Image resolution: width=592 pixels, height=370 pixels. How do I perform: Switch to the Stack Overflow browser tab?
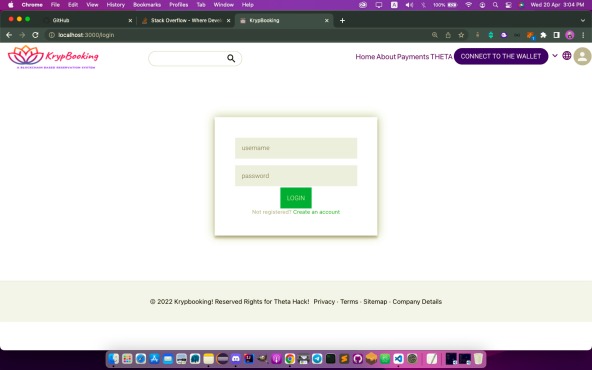pyautogui.click(x=185, y=20)
